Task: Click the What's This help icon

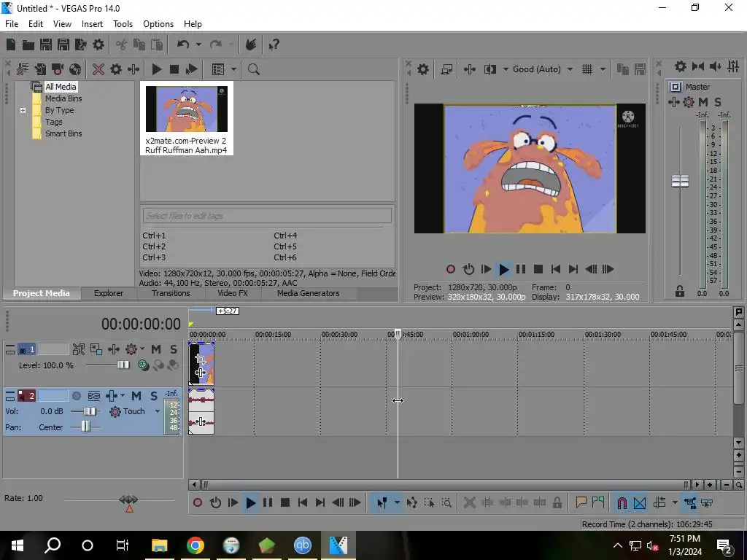Action: (274, 44)
